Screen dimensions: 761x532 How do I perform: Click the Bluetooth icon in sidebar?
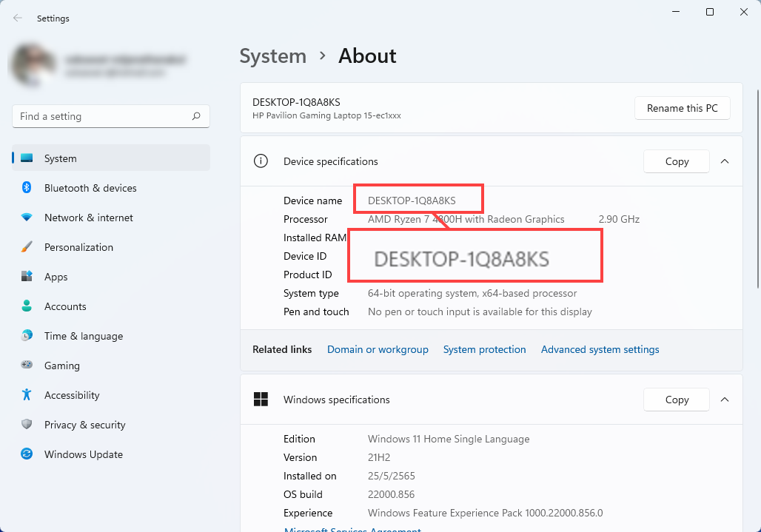point(27,187)
